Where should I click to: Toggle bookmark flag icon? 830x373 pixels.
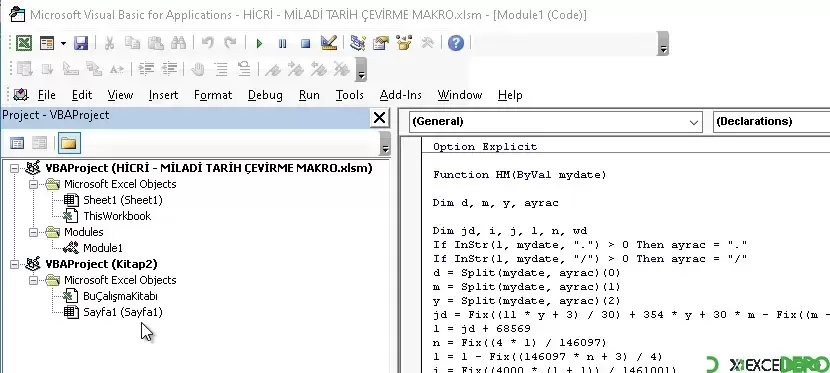point(273,69)
